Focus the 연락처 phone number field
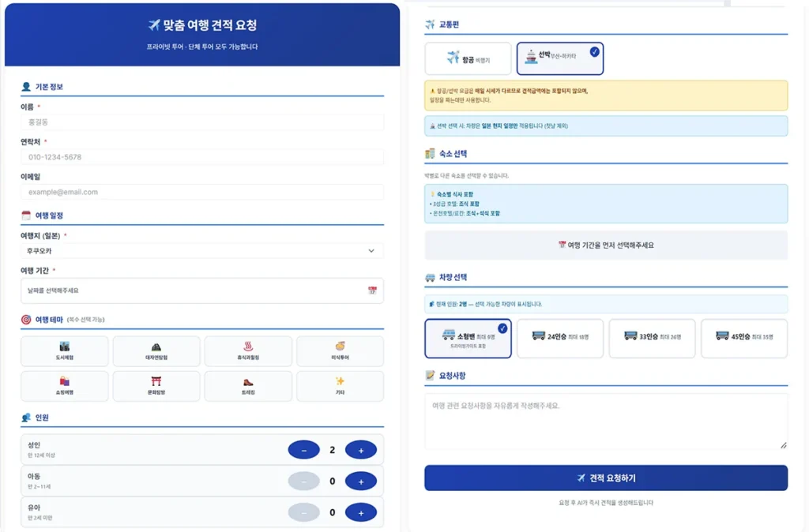The height and width of the screenshot is (532, 809). (x=202, y=157)
